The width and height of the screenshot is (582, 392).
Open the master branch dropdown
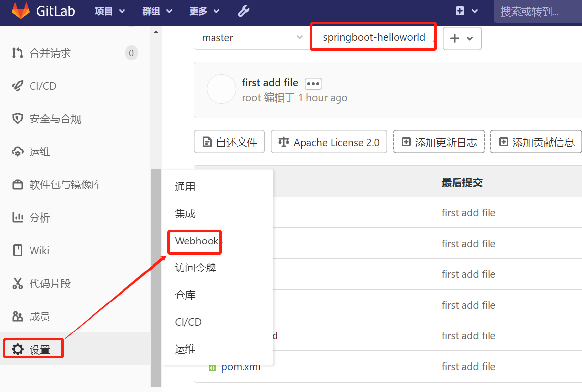pyautogui.click(x=251, y=38)
